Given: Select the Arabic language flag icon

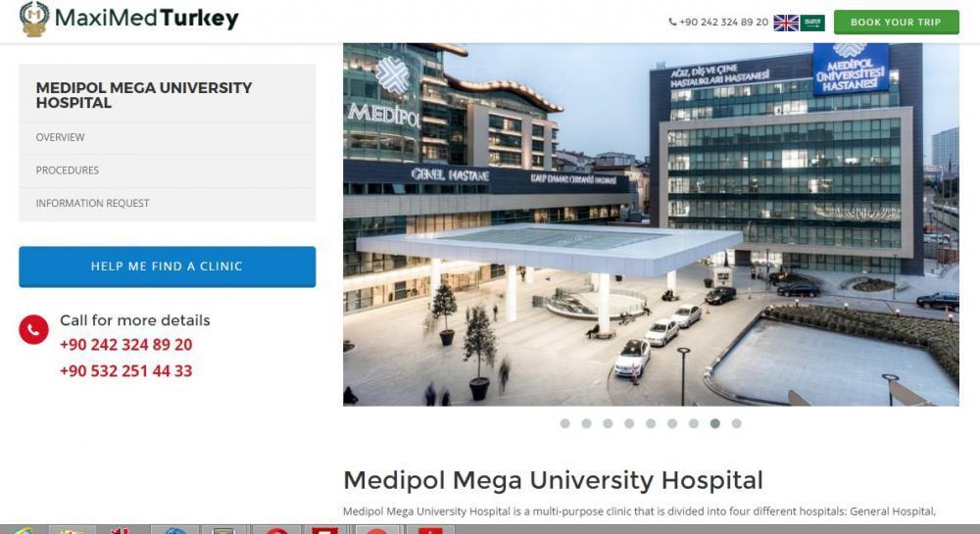Looking at the screenshot, I should click(x=811, y=23).
